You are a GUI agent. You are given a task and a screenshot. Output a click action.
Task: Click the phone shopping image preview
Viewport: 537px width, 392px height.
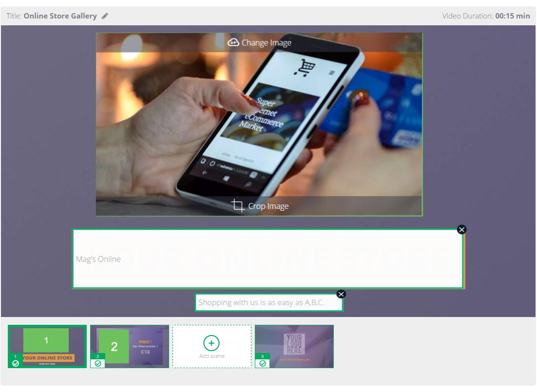click(x=259, y=124)
